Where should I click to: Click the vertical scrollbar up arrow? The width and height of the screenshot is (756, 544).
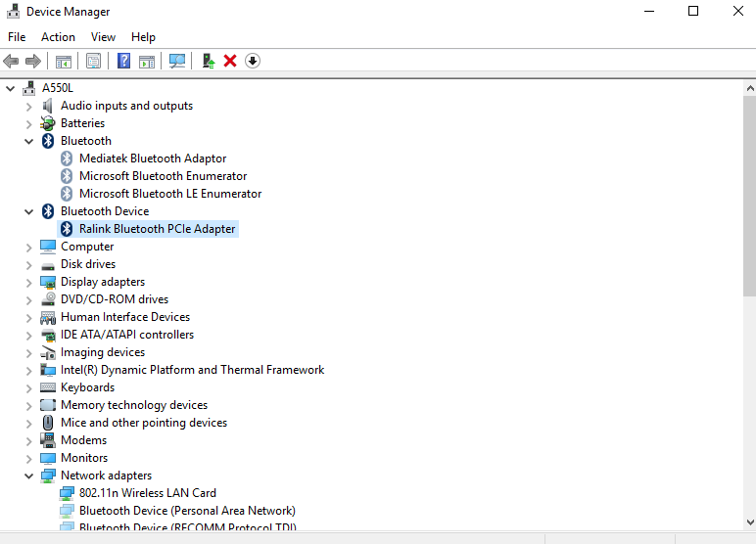pyautogui.click(x=750, y=88)
